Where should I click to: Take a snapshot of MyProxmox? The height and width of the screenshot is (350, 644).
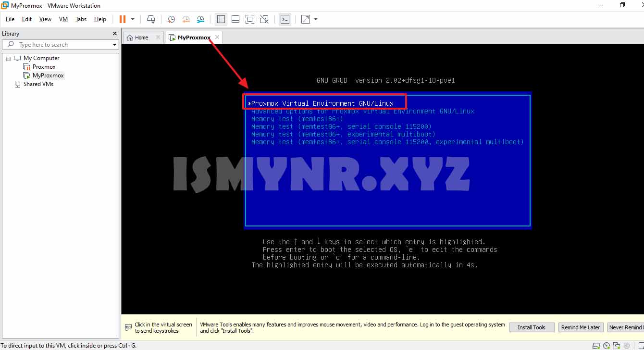171,19
